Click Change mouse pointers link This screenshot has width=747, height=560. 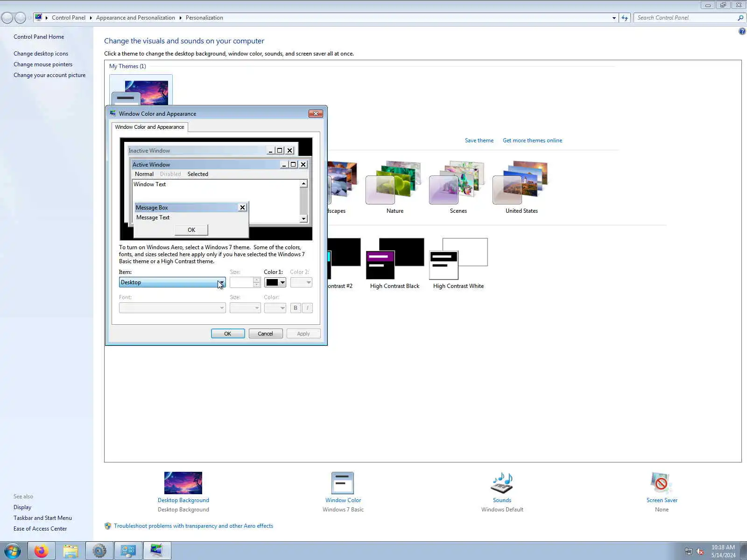point(43,64)
